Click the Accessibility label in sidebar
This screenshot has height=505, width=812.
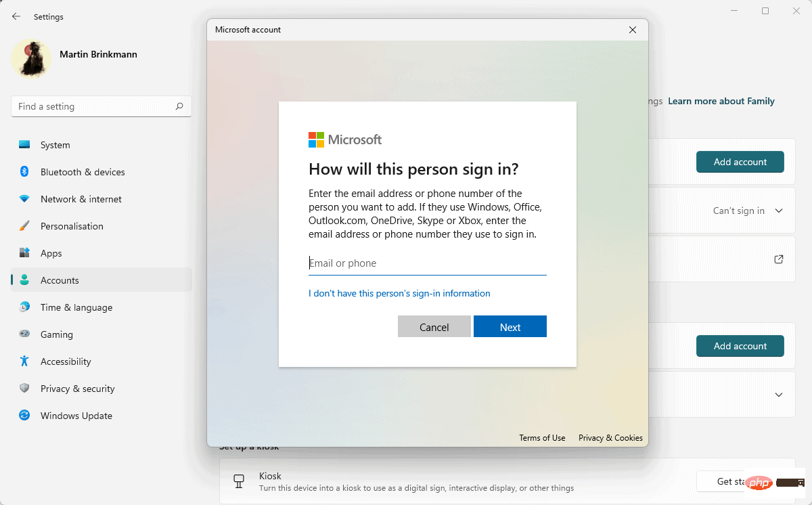66,361
